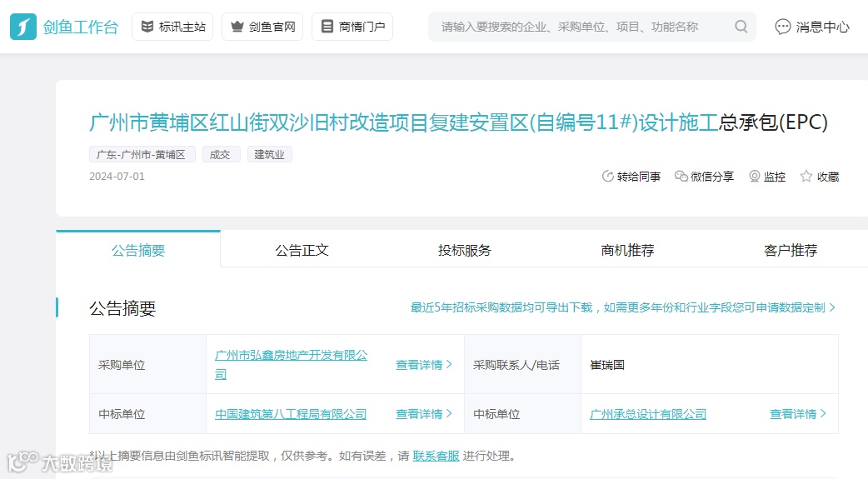Click the 建筑业 industry tag
This screenshot has width=868, height=479.
click(270, 154)
